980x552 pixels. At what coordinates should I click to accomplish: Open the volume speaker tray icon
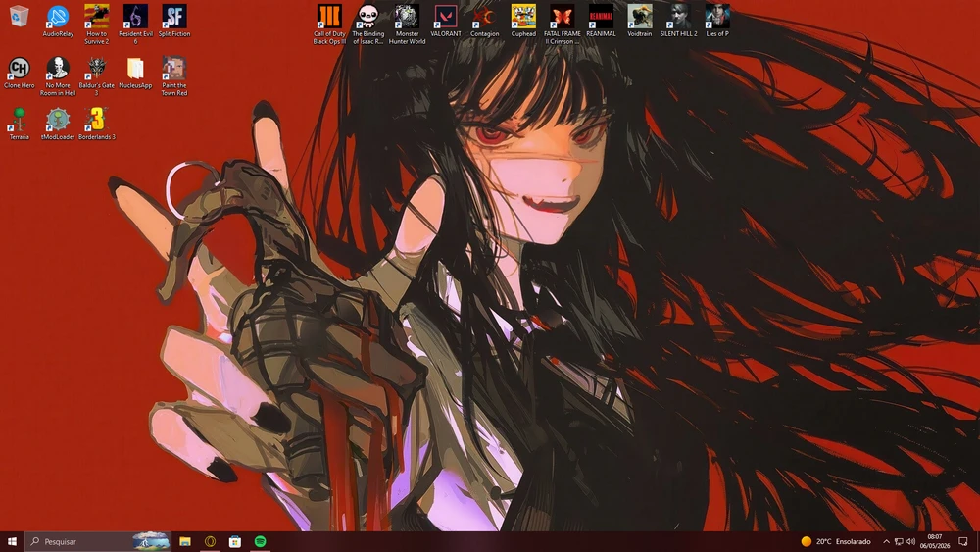pyautogui.click(x=910, y=541)
